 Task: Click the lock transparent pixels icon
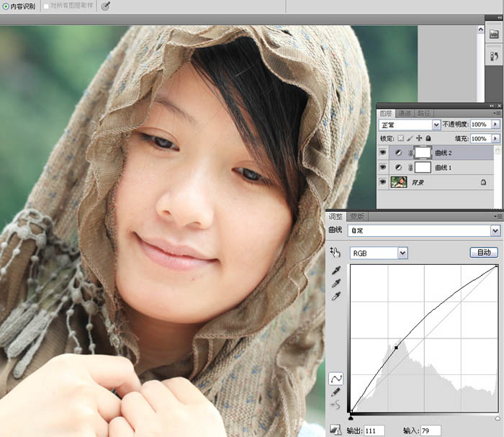pyautogui.click(x=400, y=138)
